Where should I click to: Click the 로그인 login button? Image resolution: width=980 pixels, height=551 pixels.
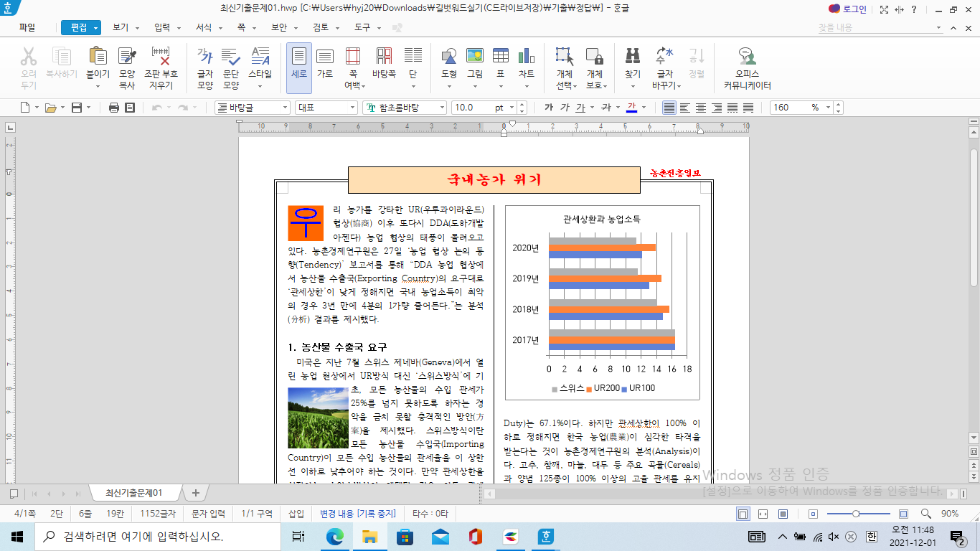tap(847, 9)
